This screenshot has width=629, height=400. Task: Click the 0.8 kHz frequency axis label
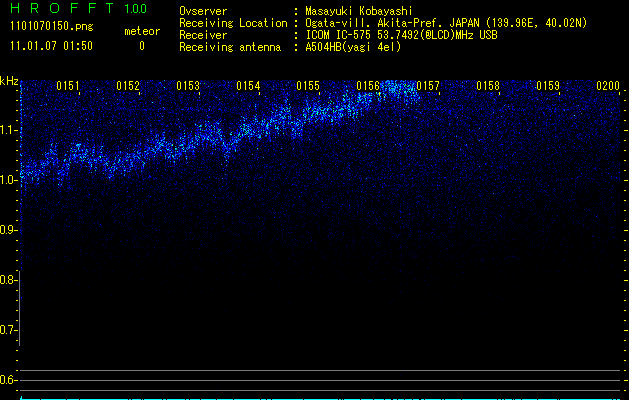pos(8,280)
